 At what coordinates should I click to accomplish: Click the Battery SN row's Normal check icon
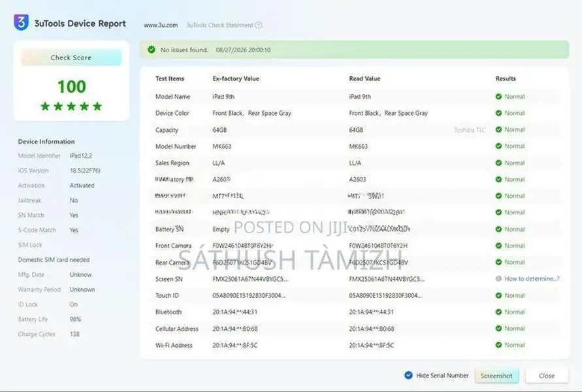pos(498,229)
